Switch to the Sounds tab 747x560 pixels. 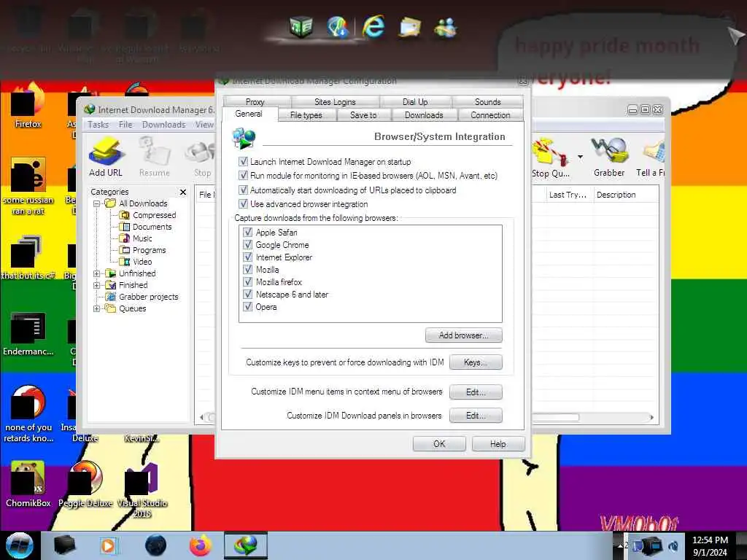[487, 101]
